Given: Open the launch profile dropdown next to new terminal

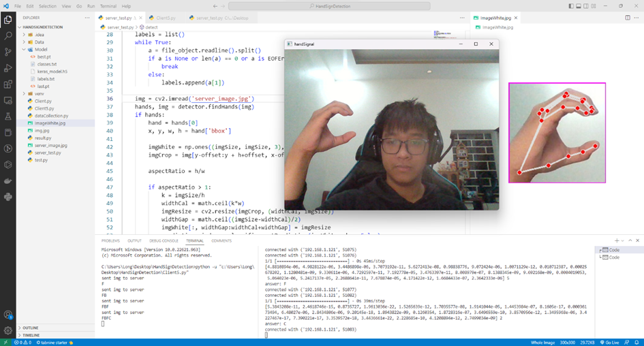Looking at the screenshot, I should pyautogui.click(x=623, y=241).
